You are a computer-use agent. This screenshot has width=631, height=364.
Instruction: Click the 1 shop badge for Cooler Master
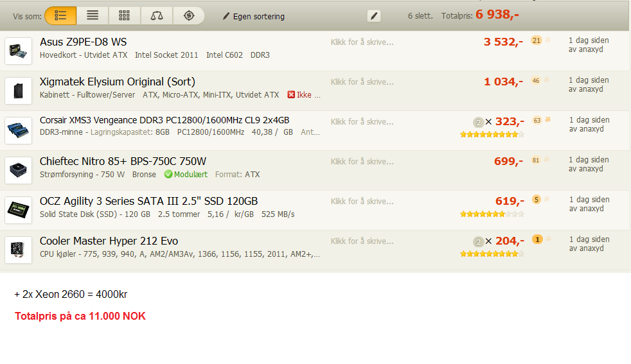pos(537,239)
